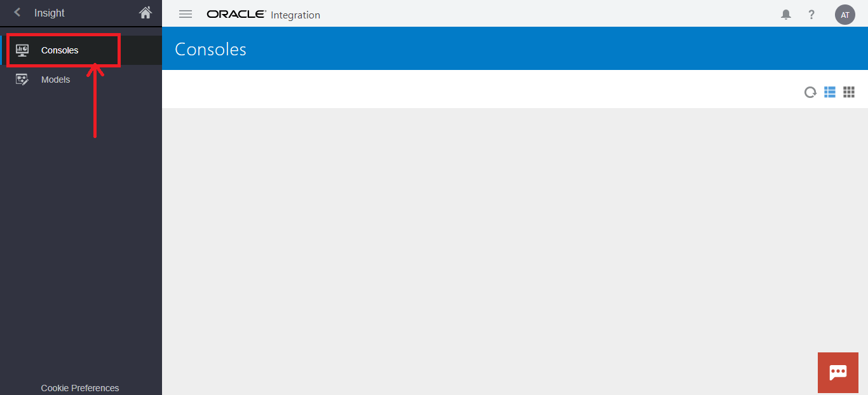Refresh the consoles list
Viewport: 868px width, 395px height.
click(x=810, y=92)
